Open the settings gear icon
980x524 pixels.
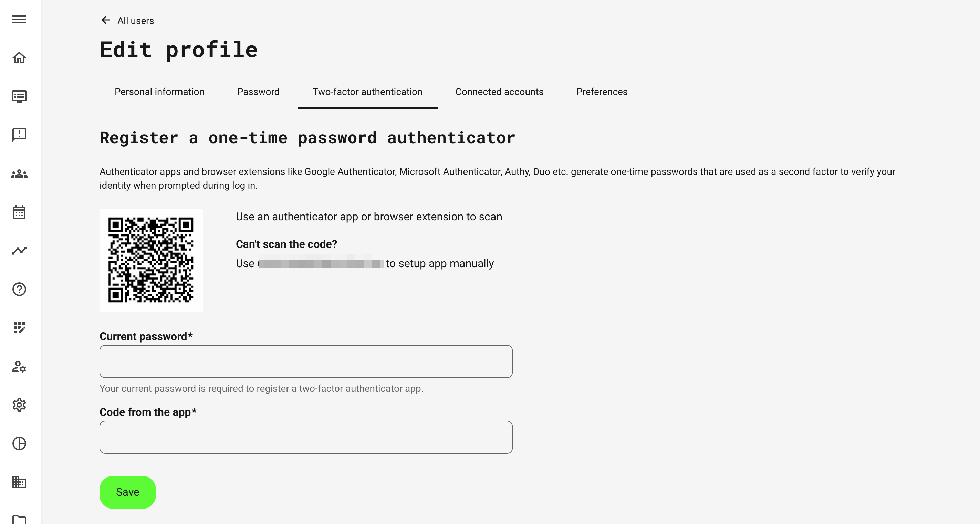pos(19,405)
